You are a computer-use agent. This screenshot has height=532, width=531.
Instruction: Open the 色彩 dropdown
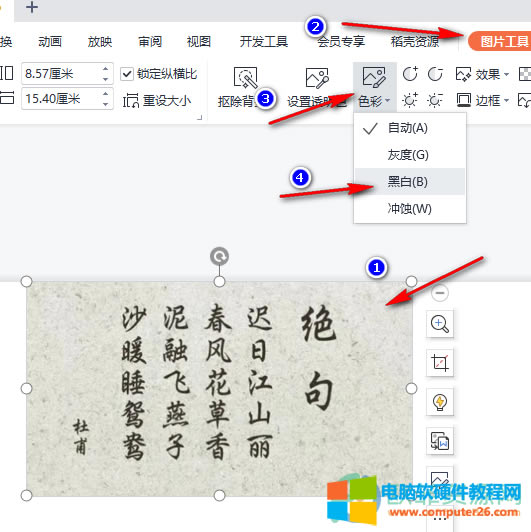pos(374,87)
